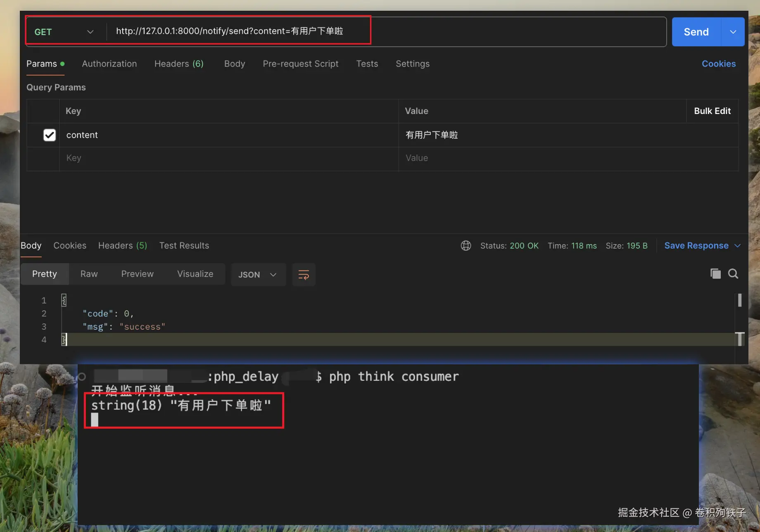Click the empty Value placeholder cell
This screenshot has height=532, width=760.
568,159
